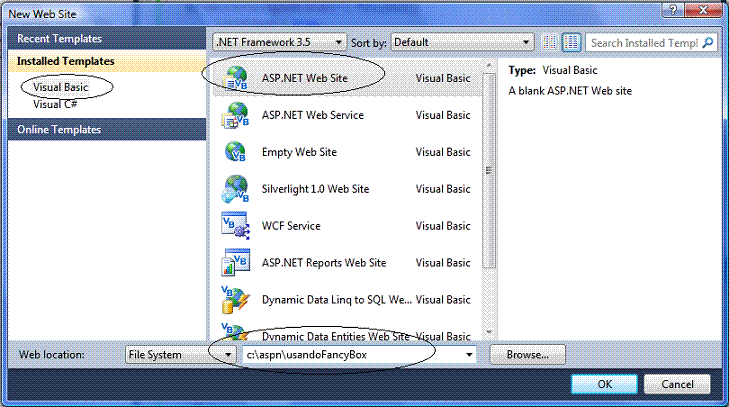This screenshot has height=407, width=729.
Task: Select the ASP.NET Web Site template icon
Action: (x=236, y=78)
